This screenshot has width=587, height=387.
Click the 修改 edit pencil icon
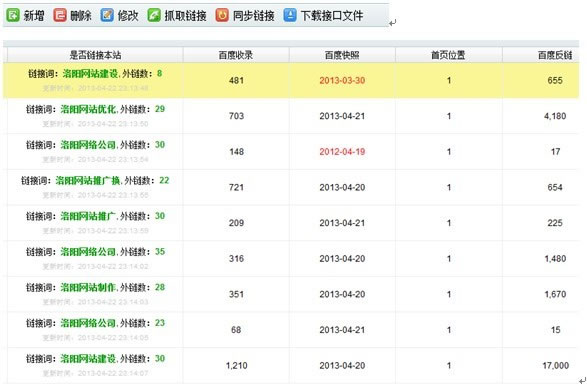coord(107,15)
